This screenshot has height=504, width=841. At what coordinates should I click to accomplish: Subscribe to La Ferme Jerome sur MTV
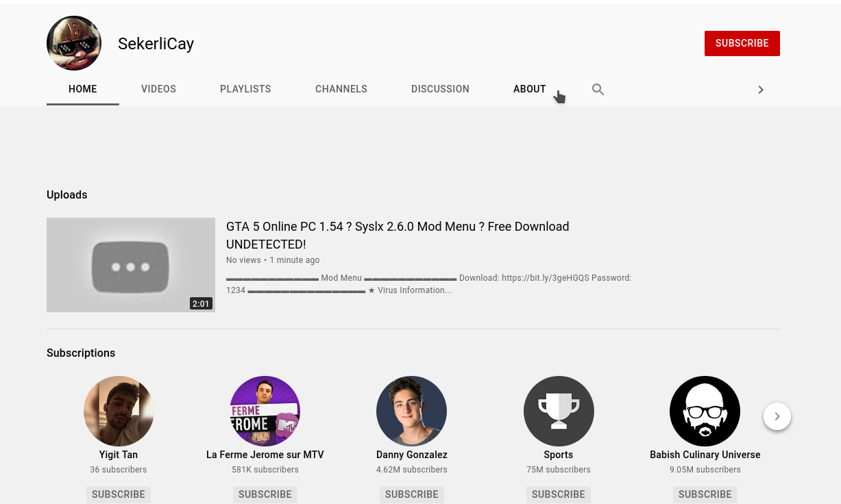265,494
